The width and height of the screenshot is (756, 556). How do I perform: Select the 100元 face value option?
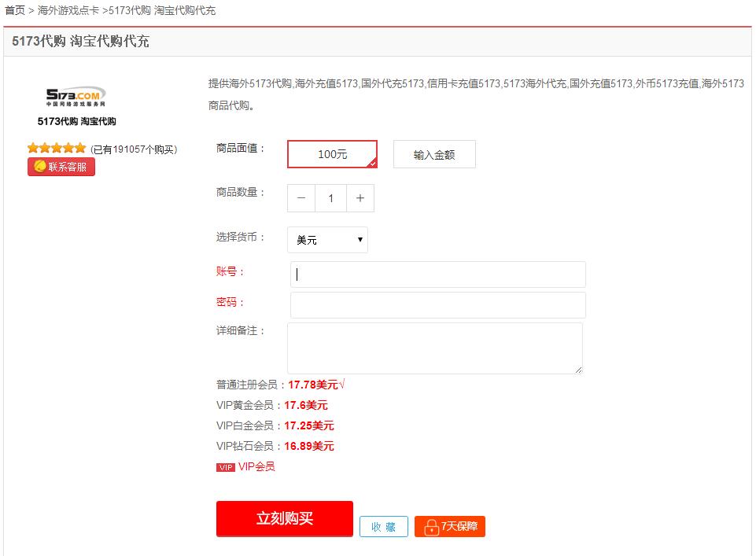(332, 154)
